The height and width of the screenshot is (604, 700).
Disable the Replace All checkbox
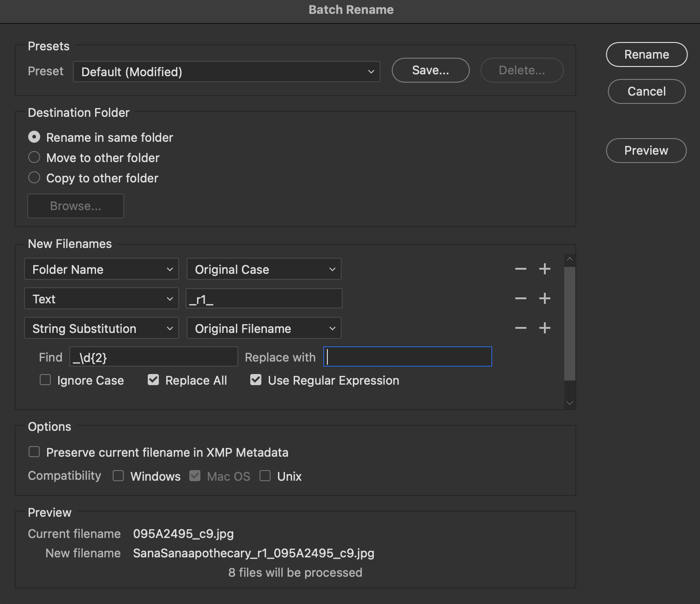point(153,380)
